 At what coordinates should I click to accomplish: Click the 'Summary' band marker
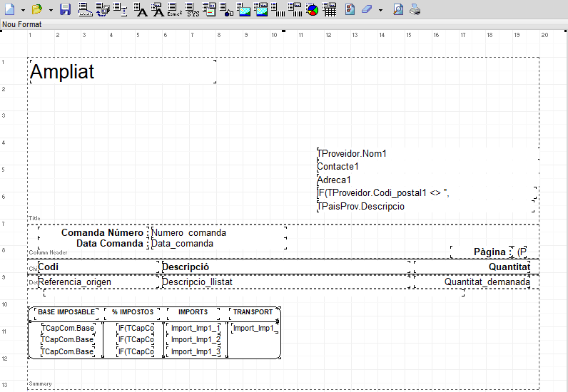(40, 383)
